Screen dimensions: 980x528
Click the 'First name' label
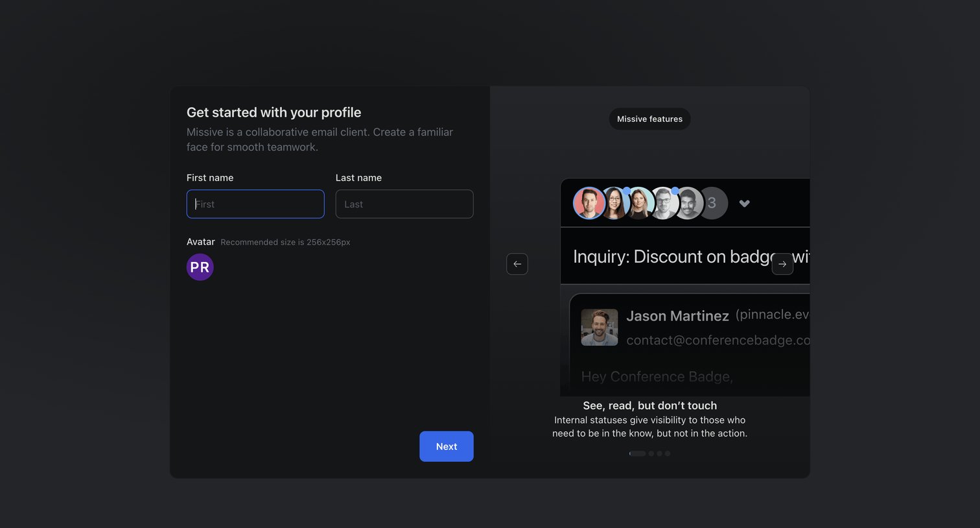(x=210, y=178)
